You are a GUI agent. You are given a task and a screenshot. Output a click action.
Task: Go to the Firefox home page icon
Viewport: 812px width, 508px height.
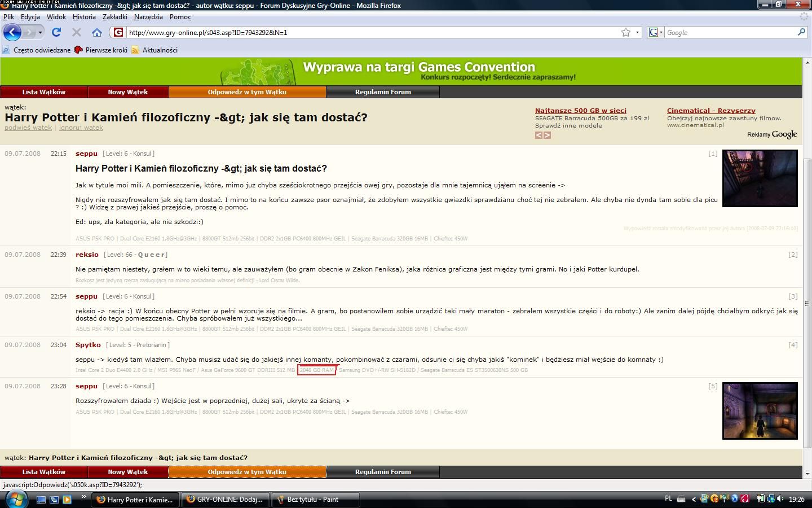[x=97, y=32]
